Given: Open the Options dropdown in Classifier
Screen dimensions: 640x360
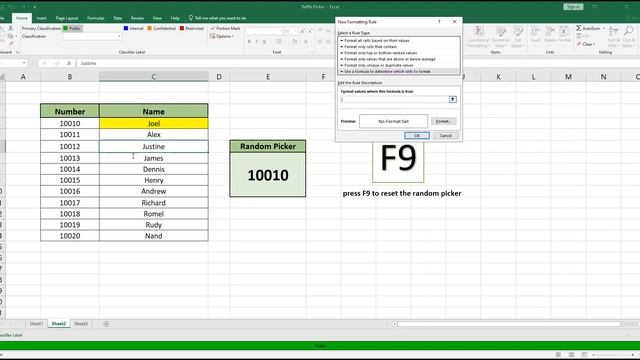Looking at the screenshot, I should (222, 36).
